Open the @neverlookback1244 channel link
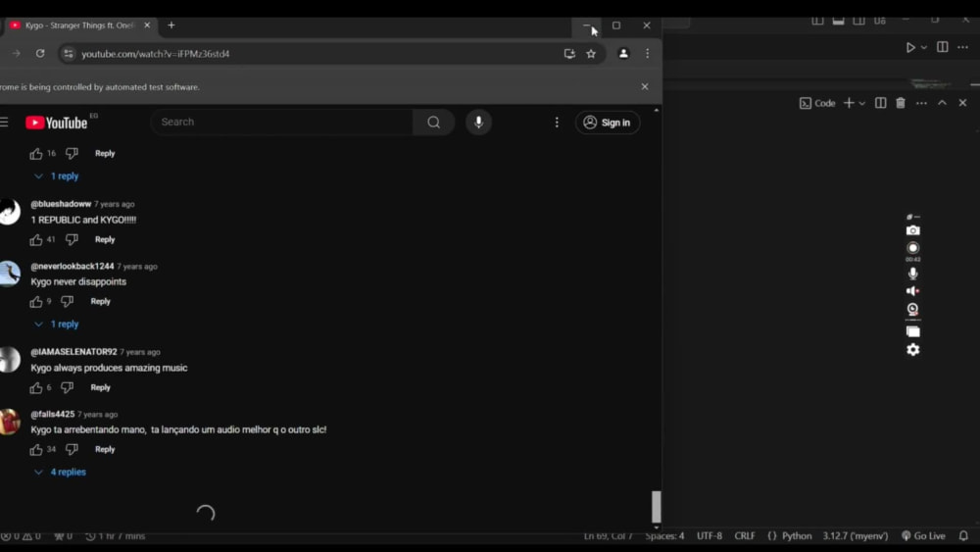The image size is (980, 552). (73, 267)
